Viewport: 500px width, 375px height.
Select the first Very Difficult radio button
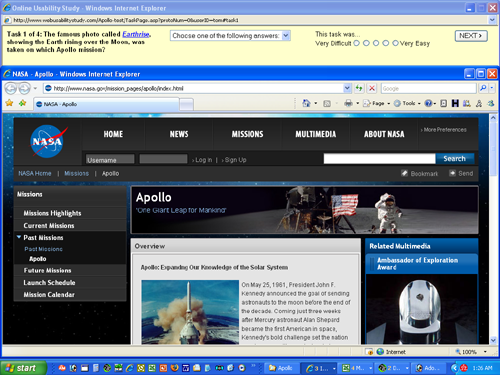point(356,43)
